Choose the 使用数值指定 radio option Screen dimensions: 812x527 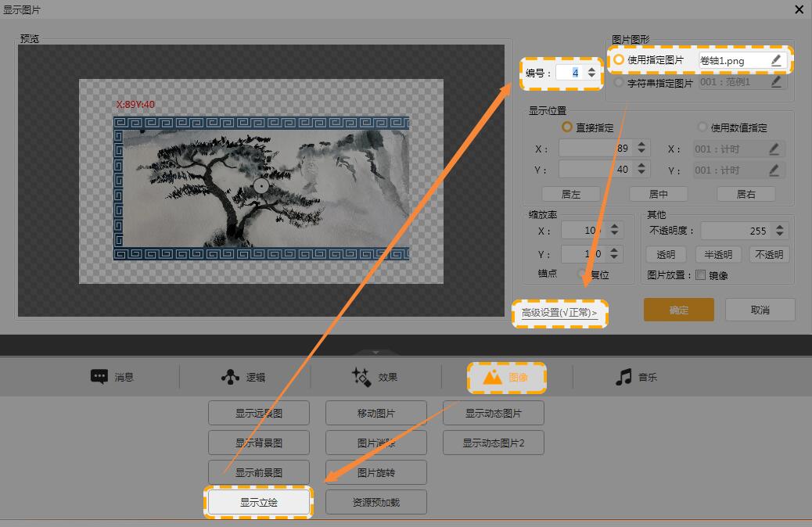[702, 127]
